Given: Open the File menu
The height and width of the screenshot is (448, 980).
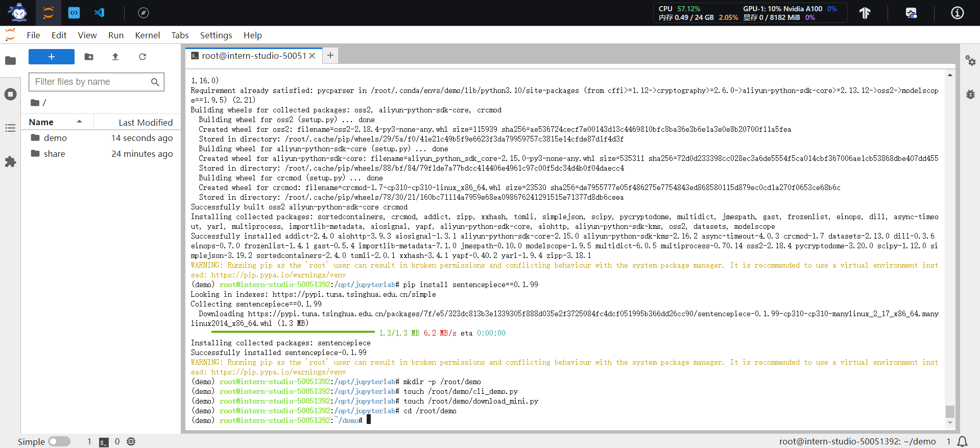Looking at the screenshot, I should pyautogui.click(x=33, y=35).
